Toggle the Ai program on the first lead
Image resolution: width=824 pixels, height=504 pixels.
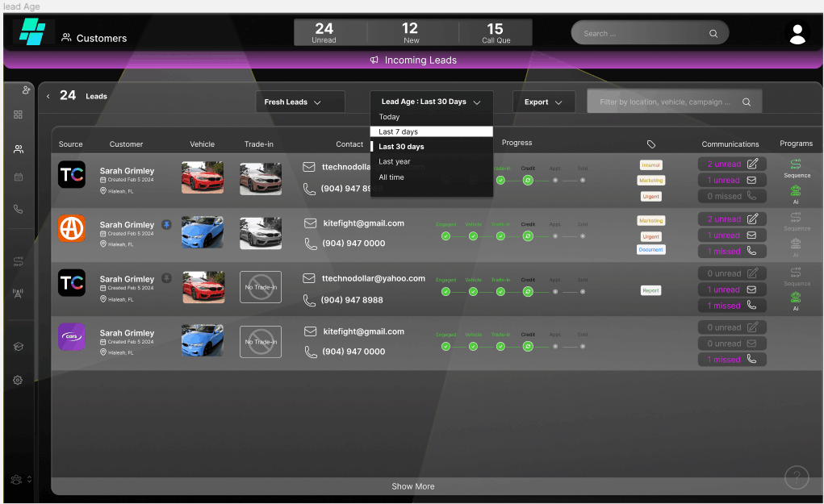[796, 193]
